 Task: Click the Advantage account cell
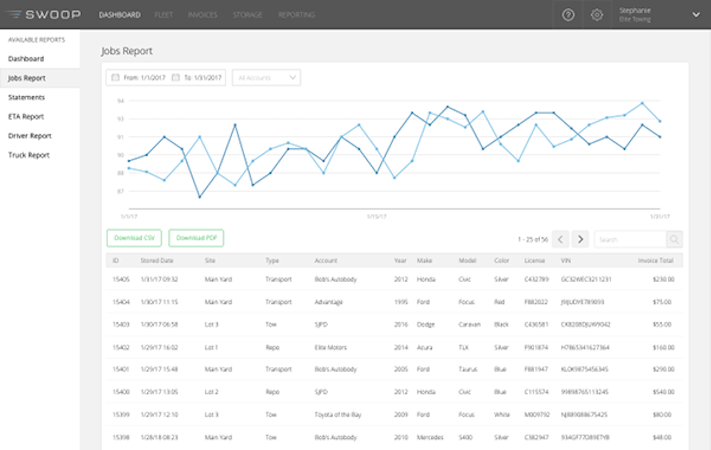pyautogui.click(x=329, y=302)
